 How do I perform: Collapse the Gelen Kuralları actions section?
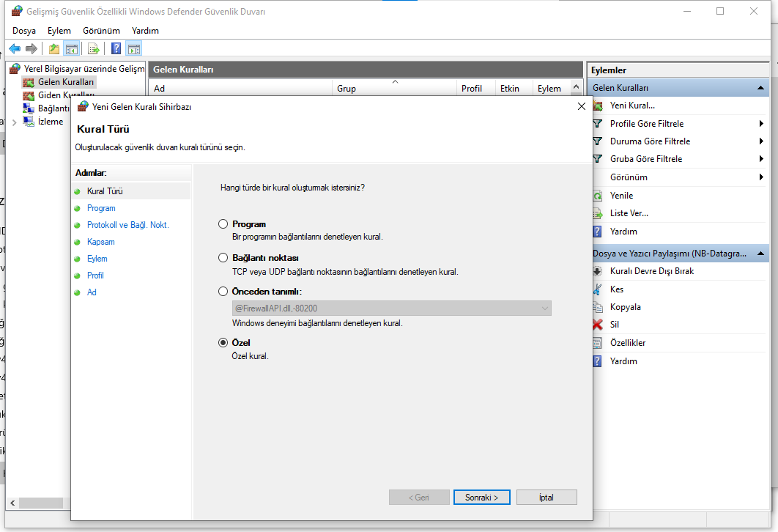[760, 88]
